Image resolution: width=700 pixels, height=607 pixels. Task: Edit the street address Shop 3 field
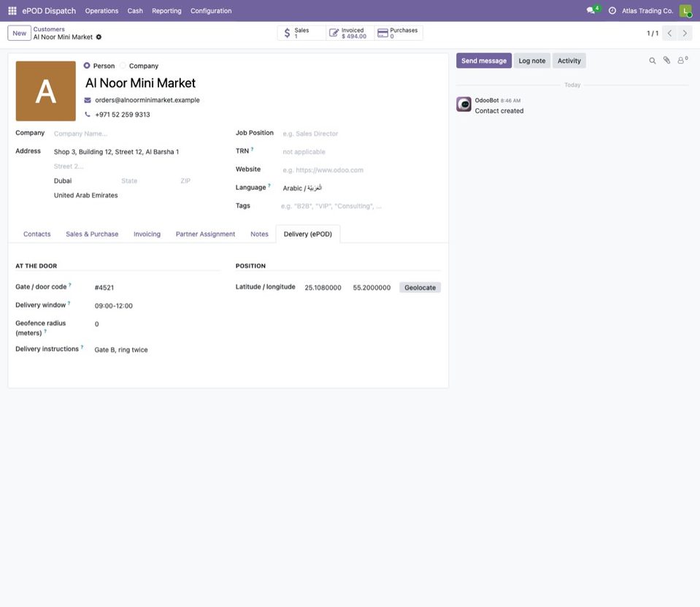coord(136,152)
